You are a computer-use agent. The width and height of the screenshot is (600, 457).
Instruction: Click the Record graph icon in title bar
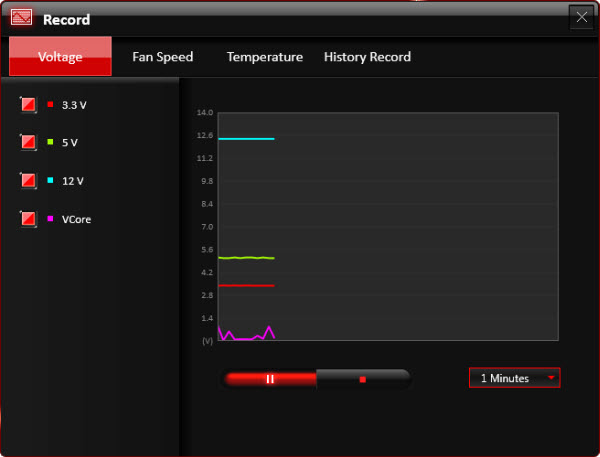tap(21, 17)
